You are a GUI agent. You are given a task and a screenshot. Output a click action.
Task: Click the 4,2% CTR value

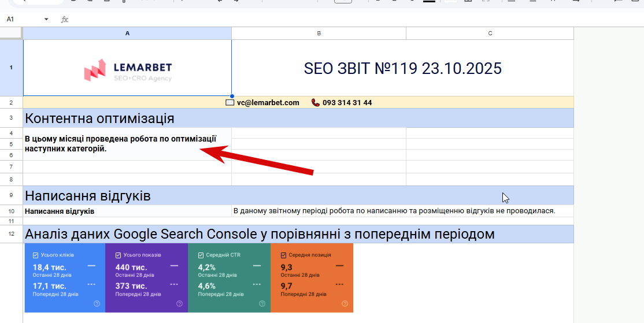click(206, 268)
